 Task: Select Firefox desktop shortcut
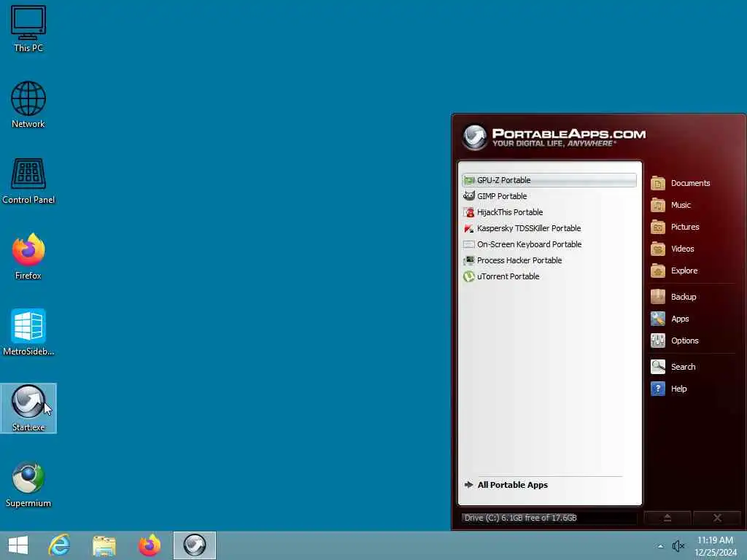[28, 257]
